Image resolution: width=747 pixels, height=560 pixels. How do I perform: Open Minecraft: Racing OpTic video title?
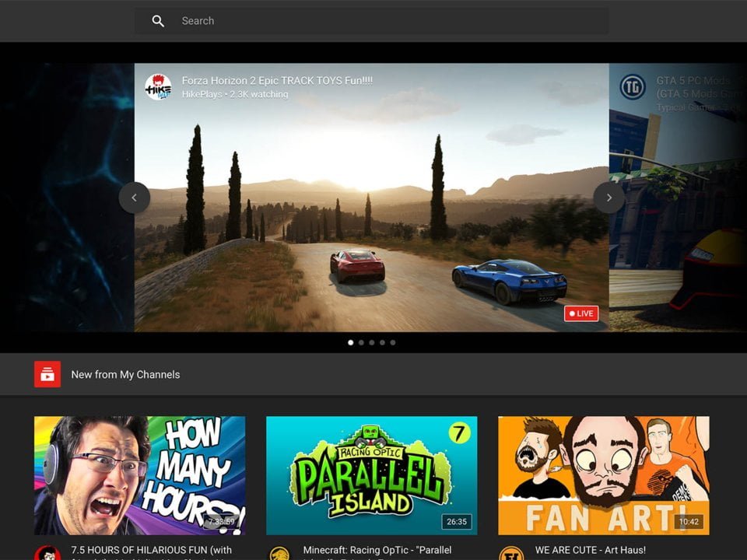[x=377, y=552]
